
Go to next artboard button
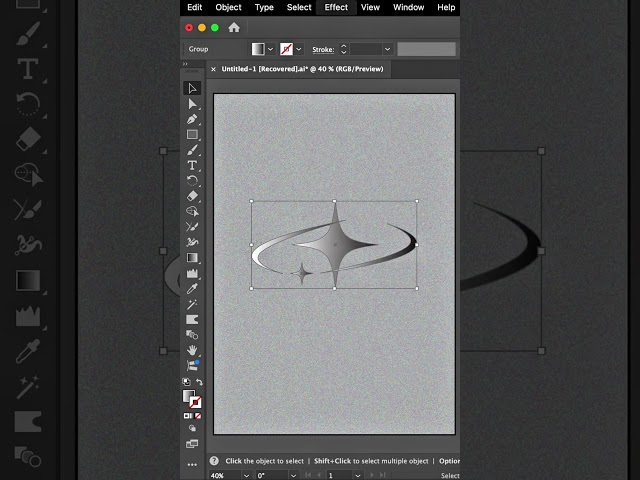tap(372, 476)
